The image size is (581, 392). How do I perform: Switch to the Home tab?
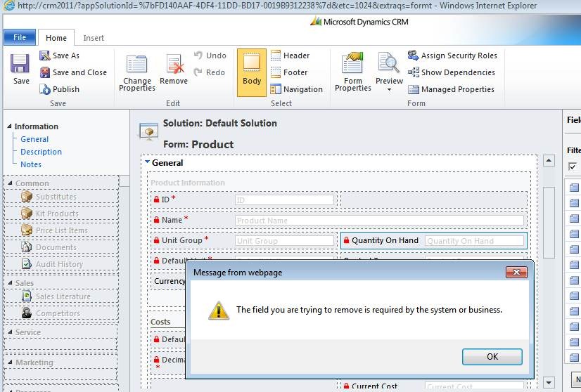point(56,38)
